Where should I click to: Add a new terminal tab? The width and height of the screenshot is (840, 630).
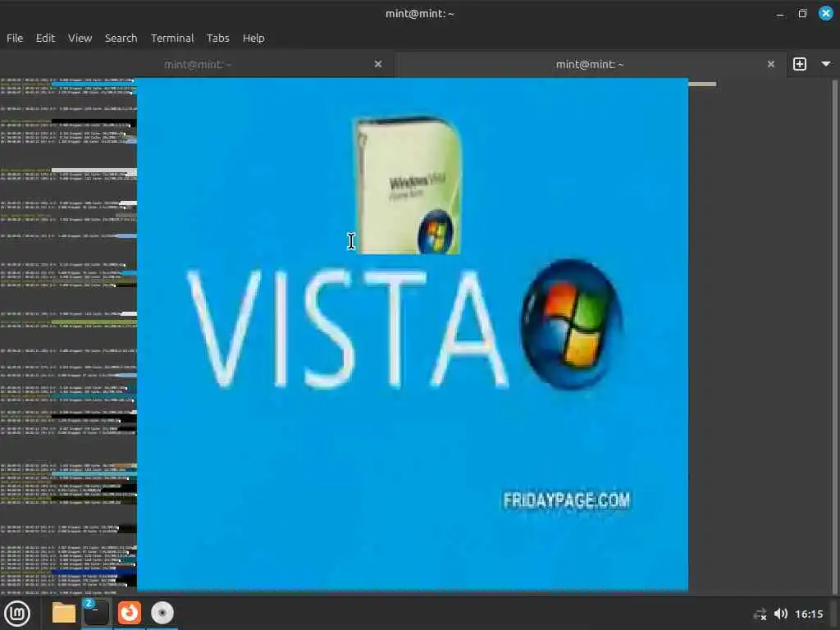(799, 64)
